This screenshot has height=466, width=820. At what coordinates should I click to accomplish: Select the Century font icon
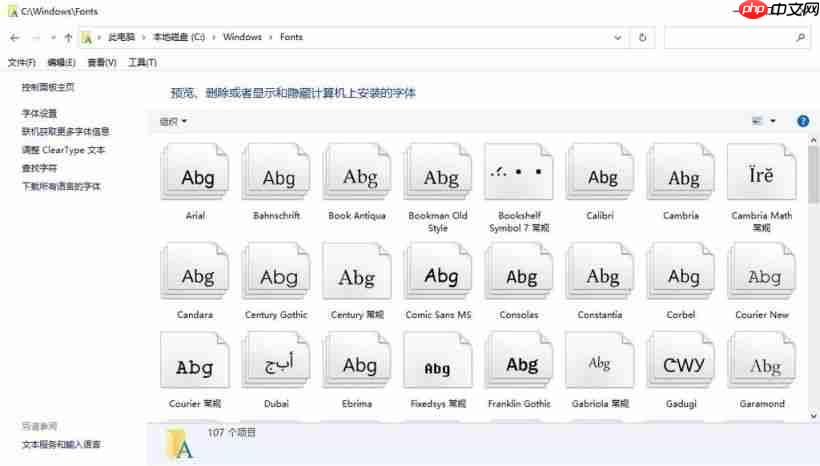click(357, 271)
